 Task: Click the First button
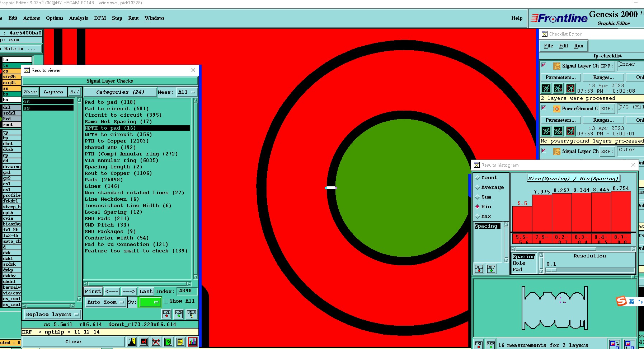coord(93,292)
